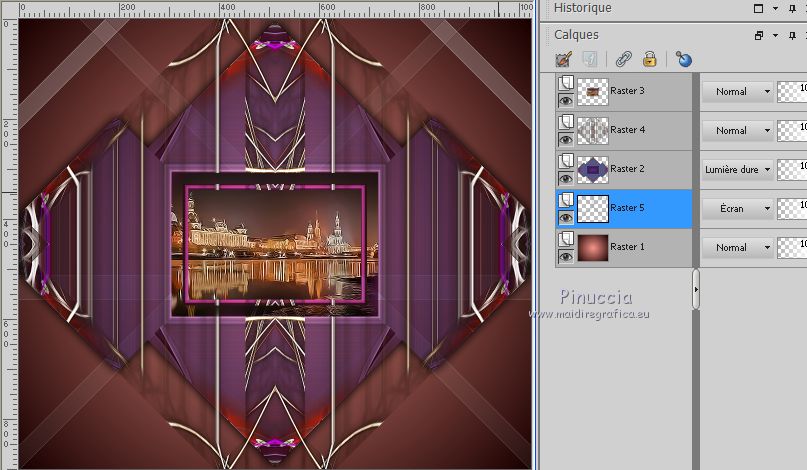Hide the Raster 4 layer via eye icon

point(566,140)
